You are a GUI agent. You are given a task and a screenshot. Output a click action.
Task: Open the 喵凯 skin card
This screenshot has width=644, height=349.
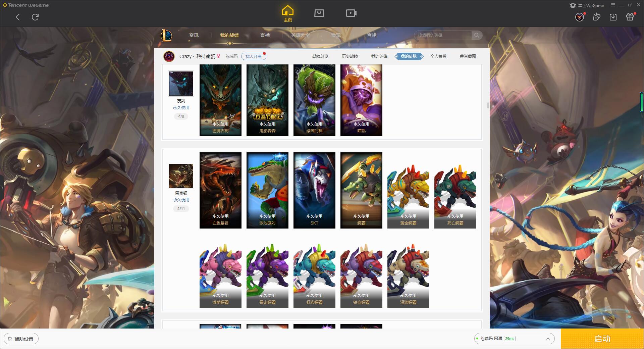(x=361, y=100)
